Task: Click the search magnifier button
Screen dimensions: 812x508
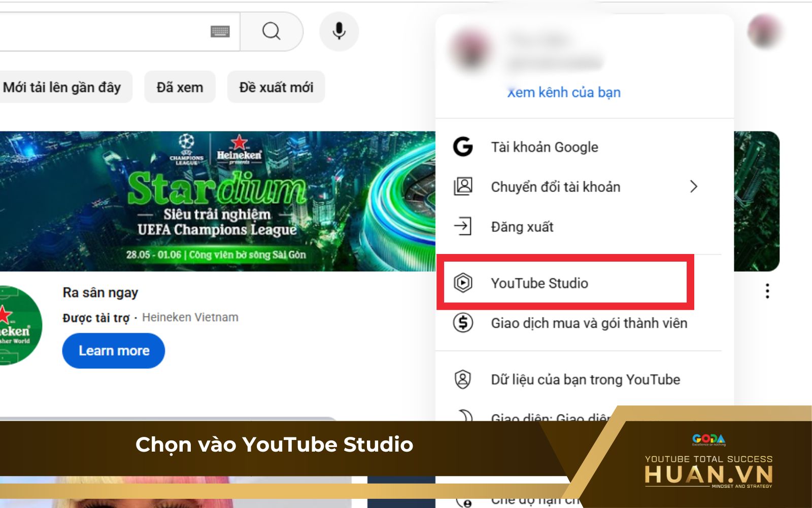Action: (x=272, y=31)
